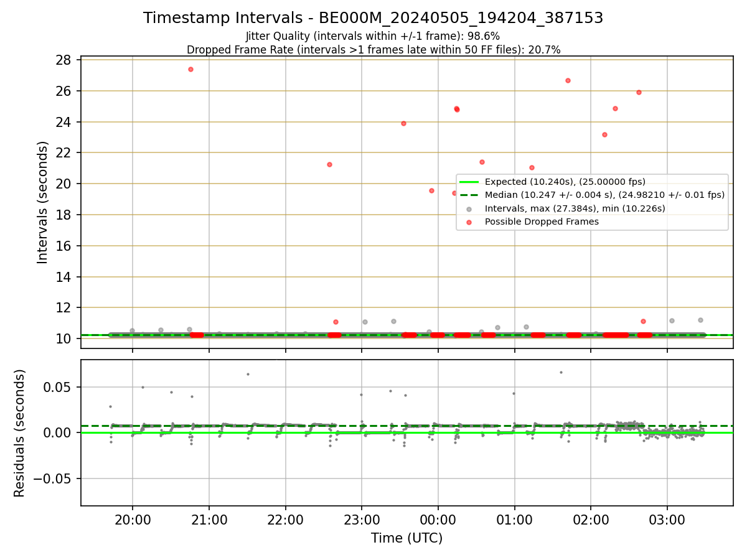Click the 'Intervals, max (27.384s), min (10.226s)' legend entry
This screenshot has height=560, width=747.
coord(575,208)
